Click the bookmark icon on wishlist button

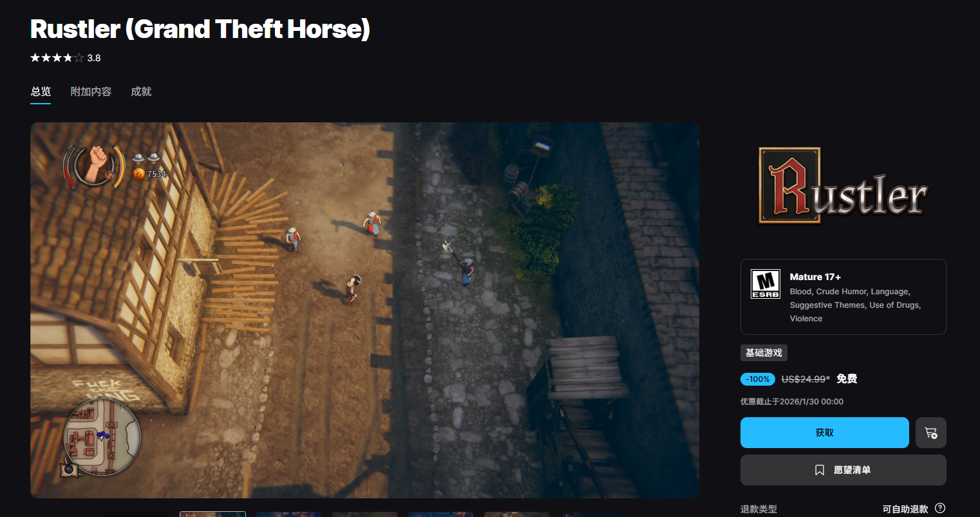click(x=820, y=470)
